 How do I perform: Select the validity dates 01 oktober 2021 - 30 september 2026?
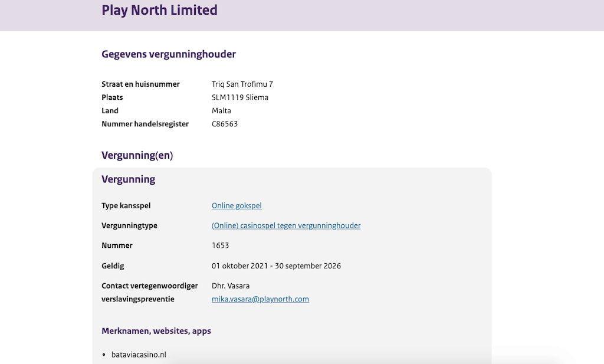276,266
